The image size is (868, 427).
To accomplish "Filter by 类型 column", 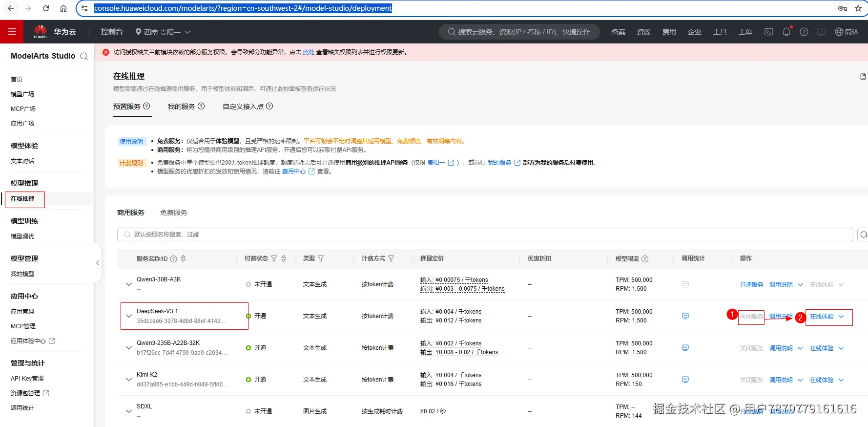I will [x=321, y=258].
